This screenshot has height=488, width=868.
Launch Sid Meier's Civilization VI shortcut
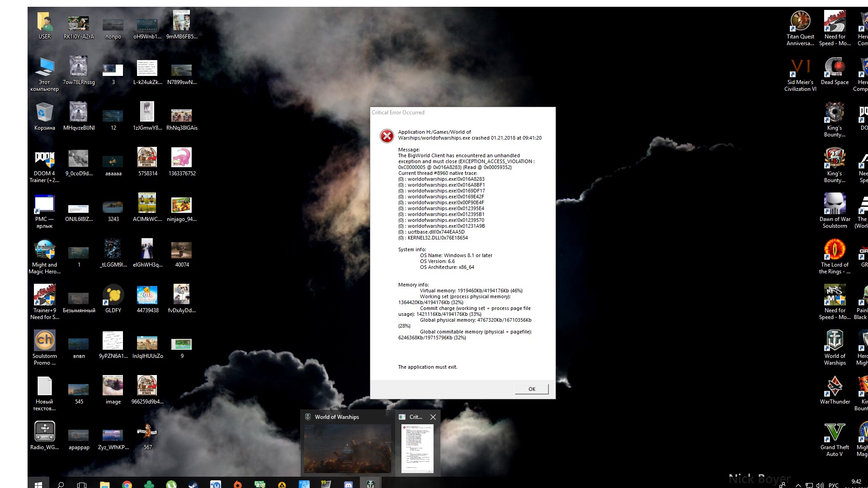coord(800,74)
